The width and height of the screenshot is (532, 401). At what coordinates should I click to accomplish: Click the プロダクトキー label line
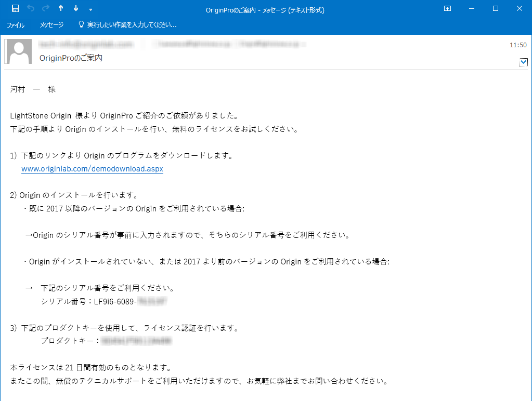[x=71, y=341]
